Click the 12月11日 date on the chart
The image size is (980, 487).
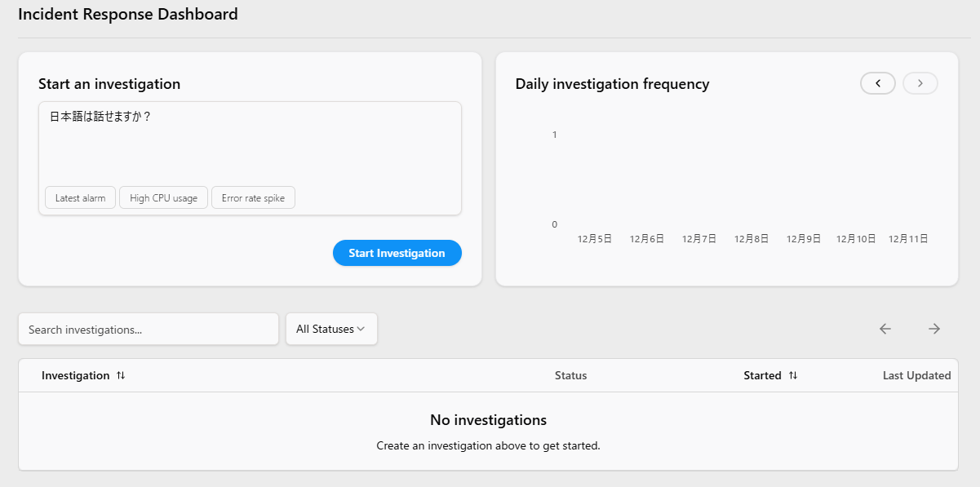point(908,239)
